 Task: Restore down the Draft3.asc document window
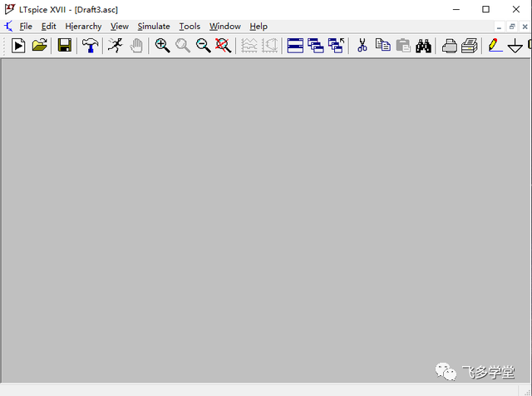click(512, 27)
